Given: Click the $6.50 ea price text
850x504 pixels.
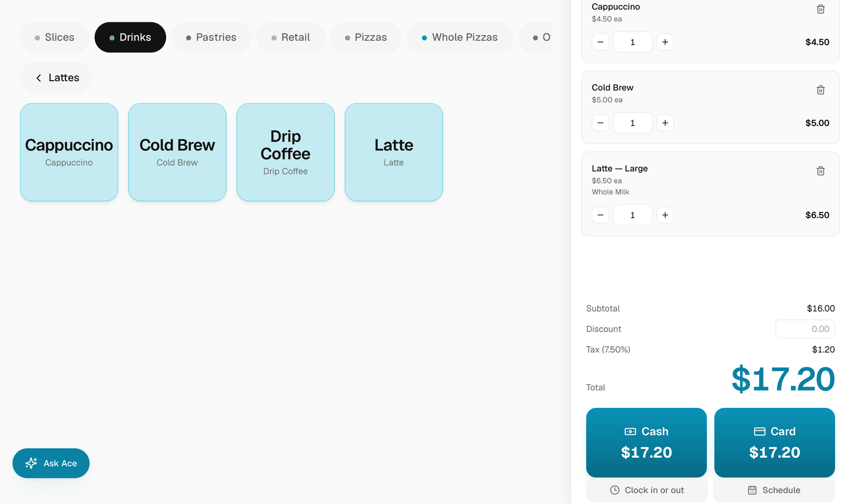Looking at the screenshot, I should [x=607, y=181].
